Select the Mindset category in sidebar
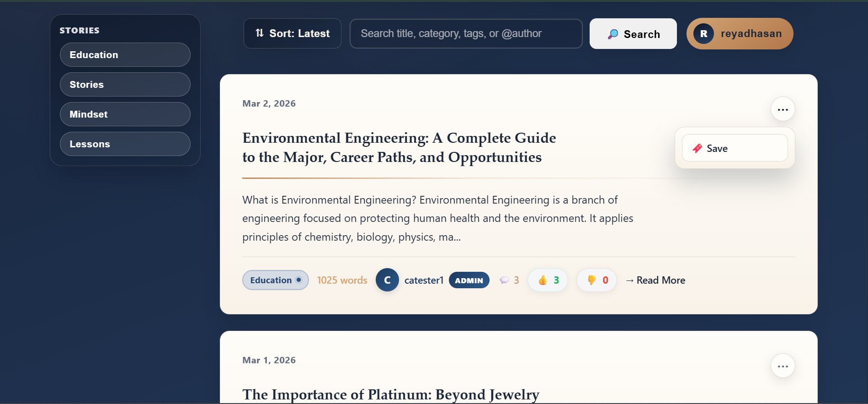 point(125,114)
